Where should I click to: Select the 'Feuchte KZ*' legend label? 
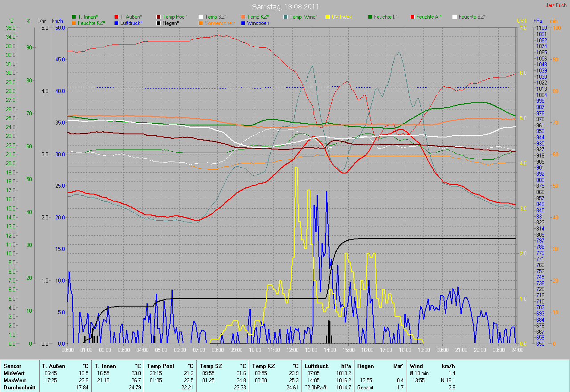(91, 23)
